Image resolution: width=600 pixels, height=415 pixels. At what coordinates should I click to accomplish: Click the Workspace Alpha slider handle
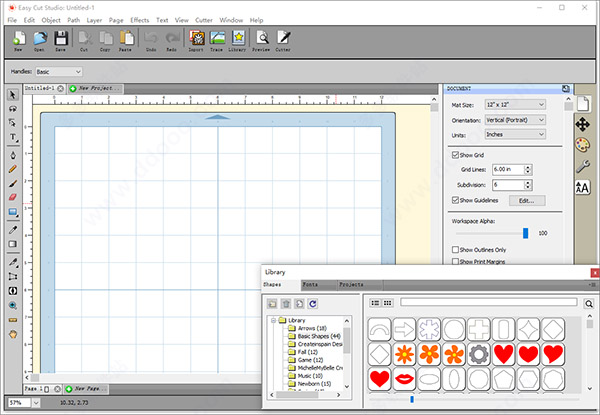click(x=525, y=233)
